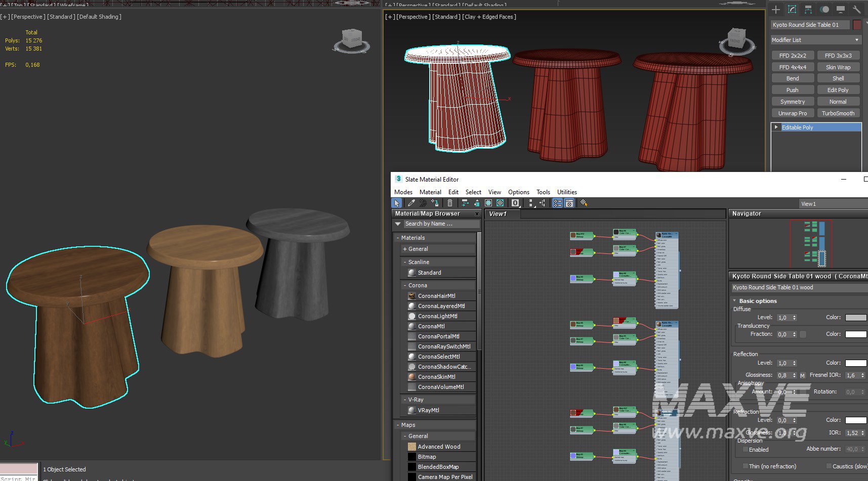
Task: Expand the General materials group
Action: (x=405, y=249)
